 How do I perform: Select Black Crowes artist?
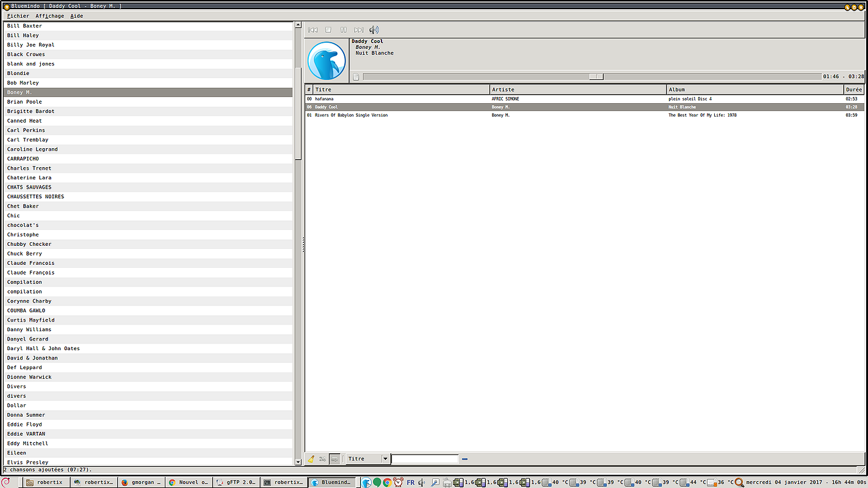point(148,54)
